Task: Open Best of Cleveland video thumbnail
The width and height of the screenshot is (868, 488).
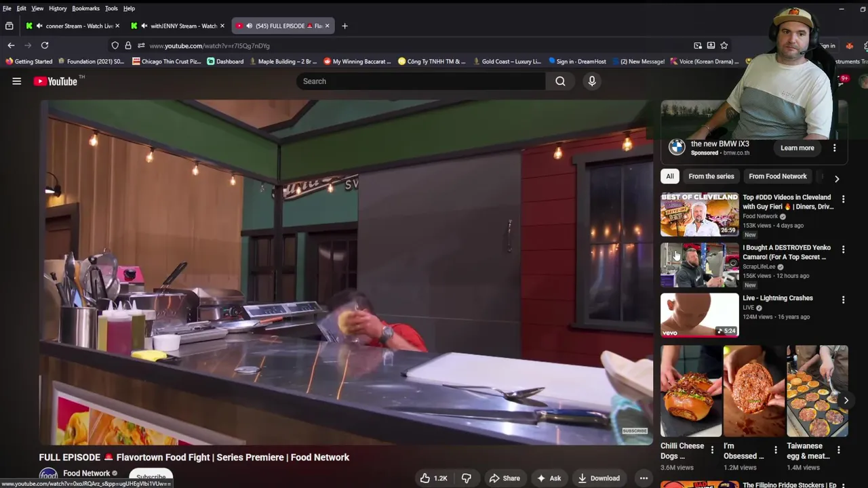Action: tap(700, 214)
